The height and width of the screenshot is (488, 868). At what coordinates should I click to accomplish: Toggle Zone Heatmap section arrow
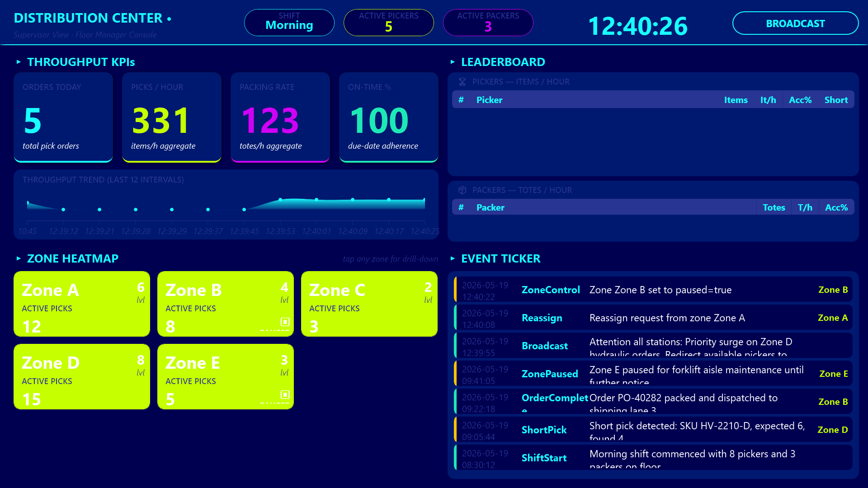tap(19, 258)
